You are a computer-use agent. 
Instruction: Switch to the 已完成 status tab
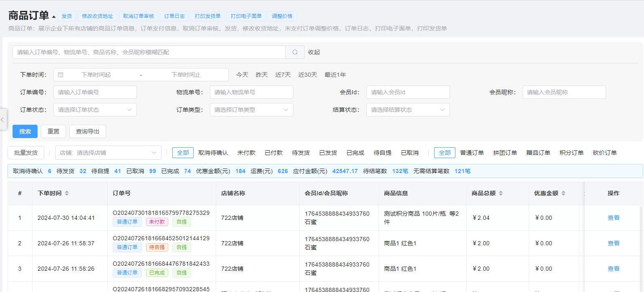point(355,153)
